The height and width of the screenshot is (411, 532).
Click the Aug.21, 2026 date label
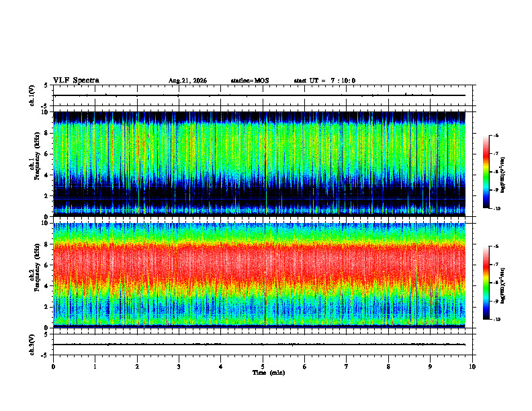[187, 81]
